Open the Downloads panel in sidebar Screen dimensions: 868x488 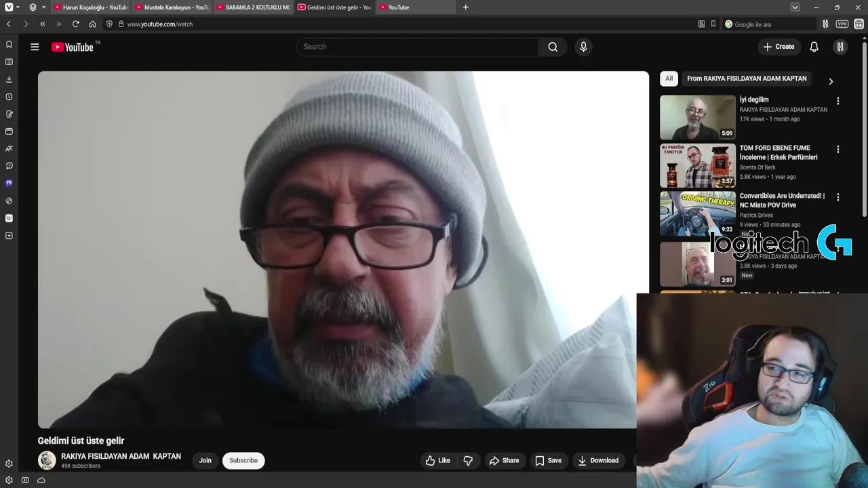(x=9, y=79)
